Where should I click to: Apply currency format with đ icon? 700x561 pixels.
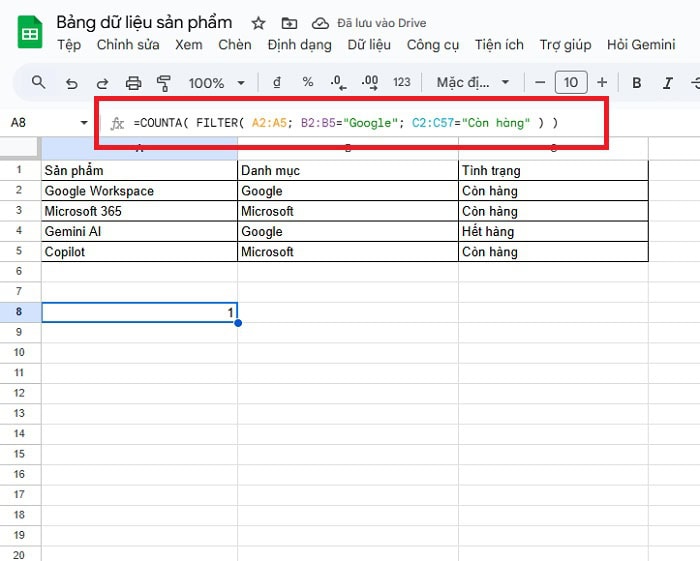(x=277, y=83)
